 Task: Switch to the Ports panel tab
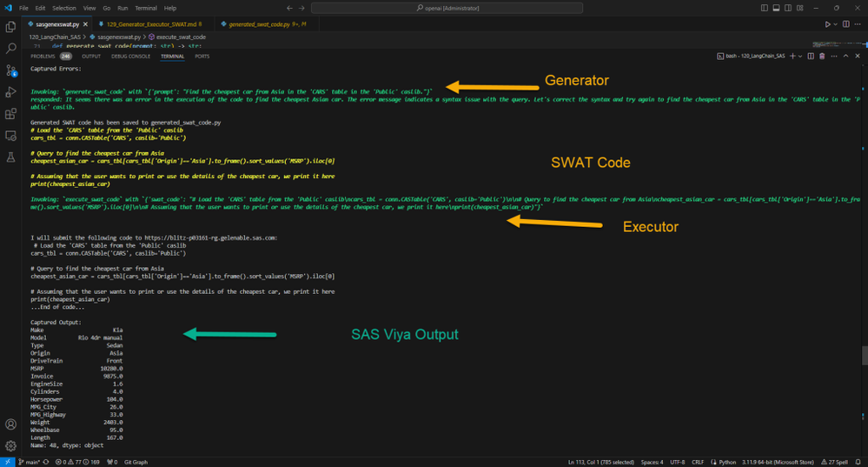point(202,56)
